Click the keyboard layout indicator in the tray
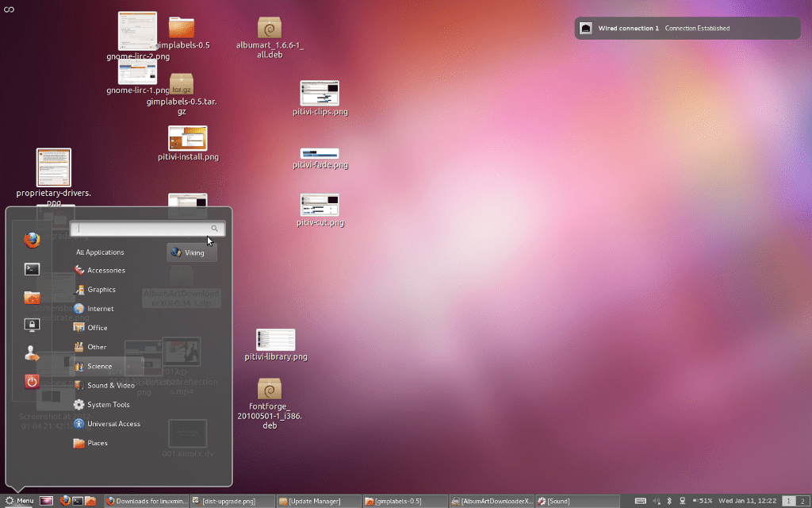812x508 pixels. [x=642, y=500]
